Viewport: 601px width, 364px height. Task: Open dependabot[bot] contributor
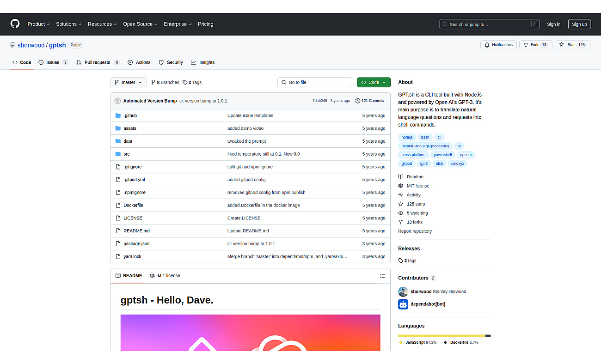click(428, 304)
